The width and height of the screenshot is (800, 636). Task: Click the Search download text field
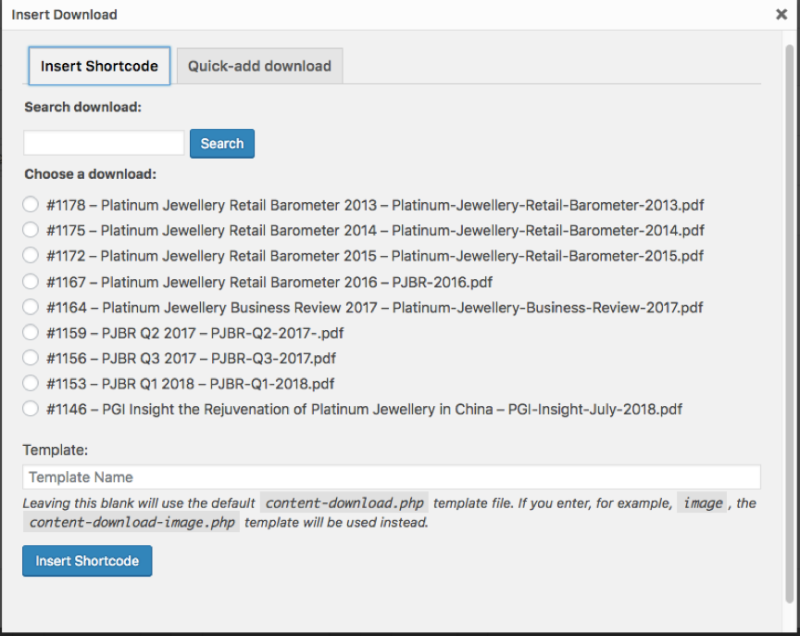(x=104, y=143)
